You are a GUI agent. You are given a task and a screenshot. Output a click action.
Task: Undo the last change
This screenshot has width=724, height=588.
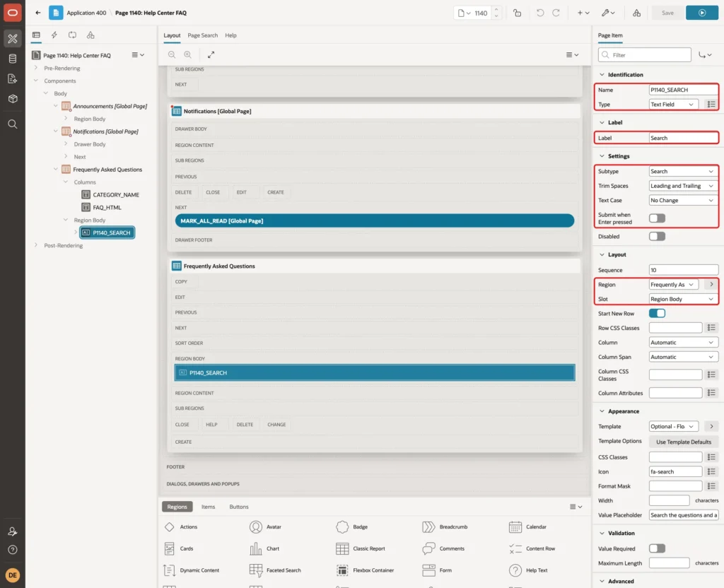539,13
